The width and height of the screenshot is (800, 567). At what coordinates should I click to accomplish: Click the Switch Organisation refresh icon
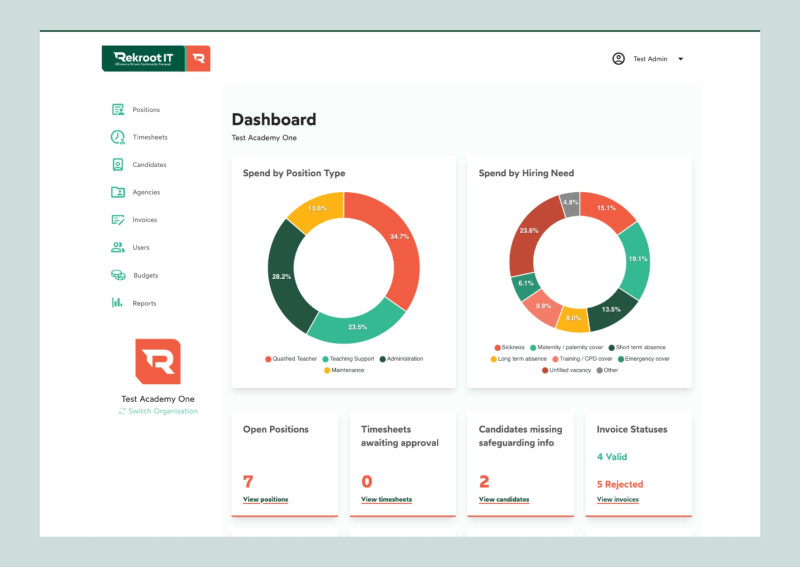coord(122,411)
